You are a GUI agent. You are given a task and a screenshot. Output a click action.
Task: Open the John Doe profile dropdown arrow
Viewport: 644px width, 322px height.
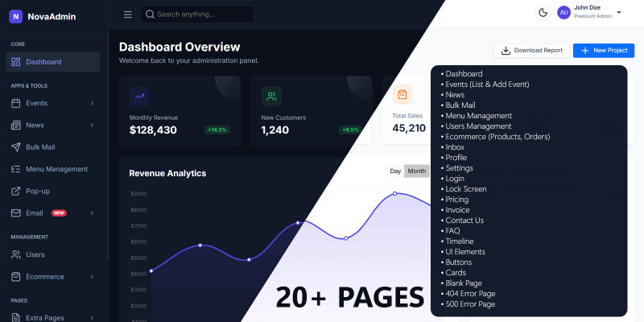point(618,12)
